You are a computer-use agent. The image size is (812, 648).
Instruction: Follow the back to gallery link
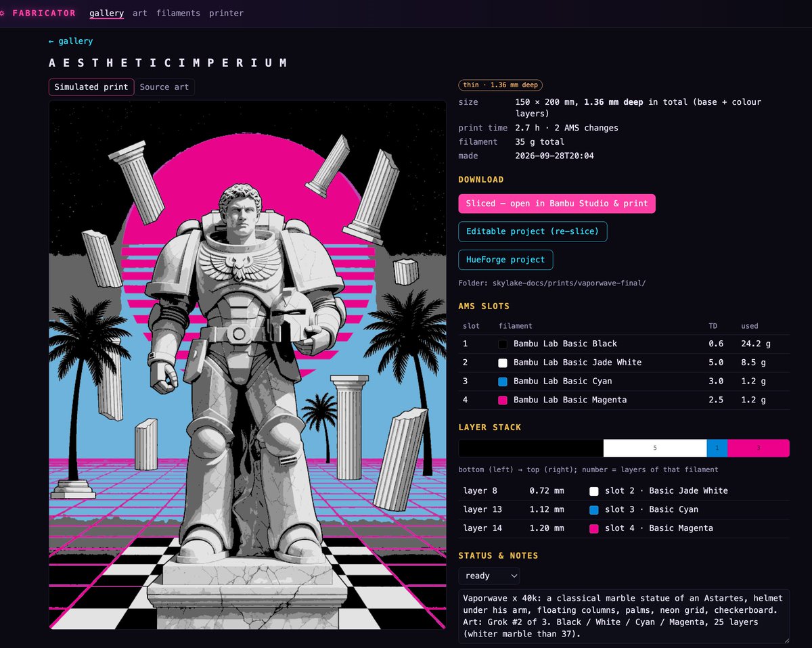tap(70, 41)
